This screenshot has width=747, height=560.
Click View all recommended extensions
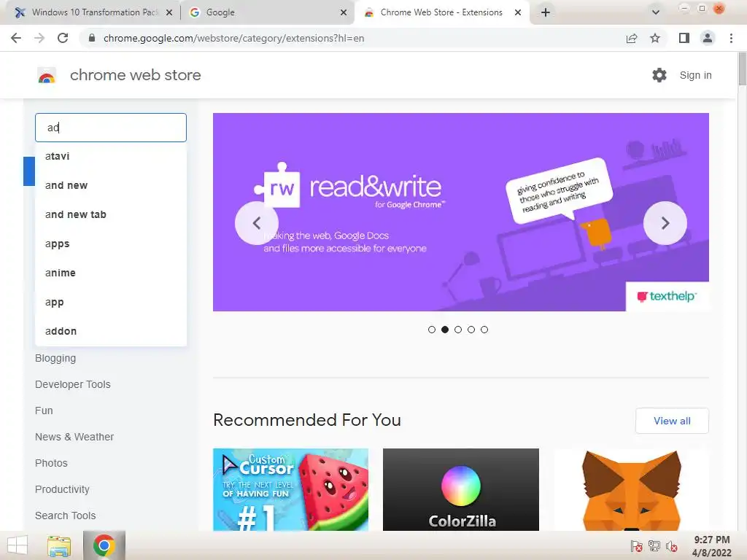click(x=672, y=421)
